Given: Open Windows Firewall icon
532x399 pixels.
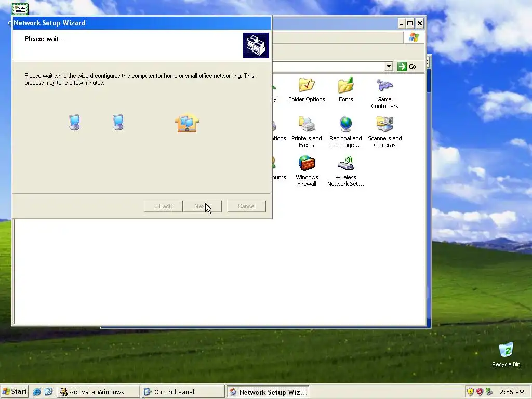Looking at the screenshot, I should pos(307,171).
